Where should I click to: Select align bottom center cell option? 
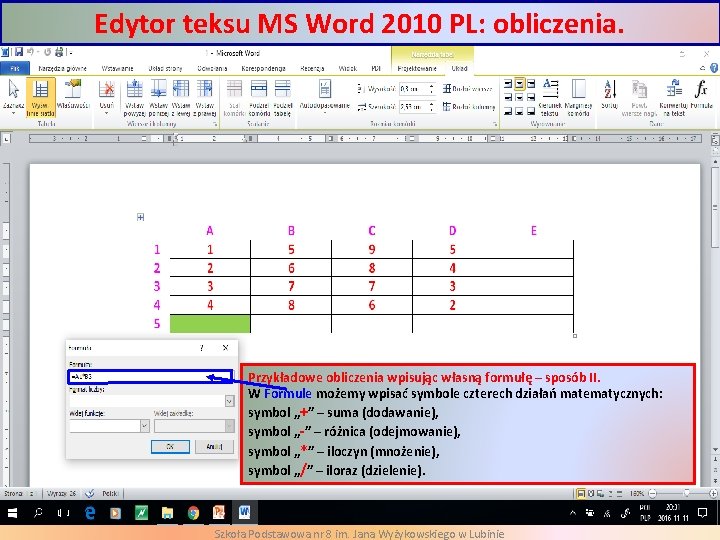pos(519,111)
